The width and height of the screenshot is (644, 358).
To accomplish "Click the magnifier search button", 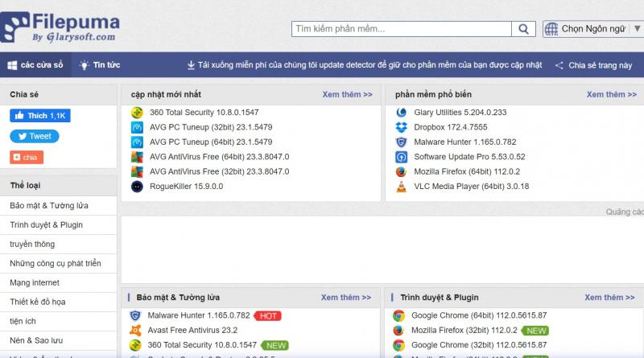I will 523,29.
